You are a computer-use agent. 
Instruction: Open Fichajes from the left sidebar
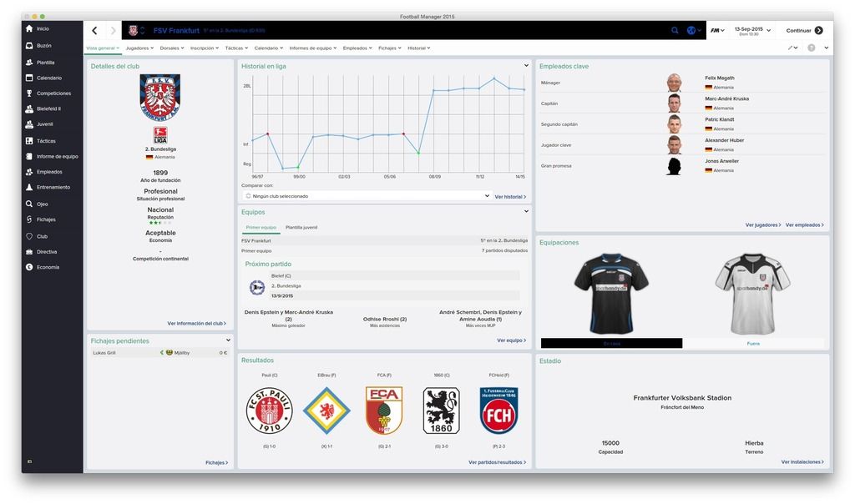[41, 219]
